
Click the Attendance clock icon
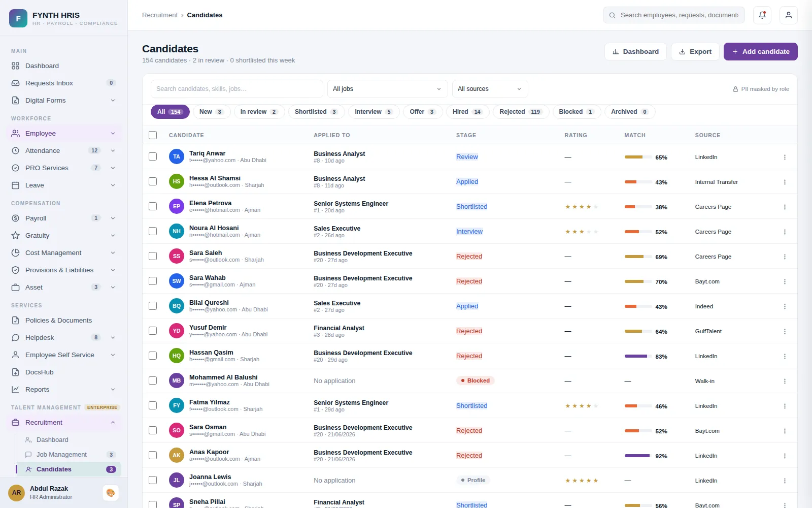point(16,151)
